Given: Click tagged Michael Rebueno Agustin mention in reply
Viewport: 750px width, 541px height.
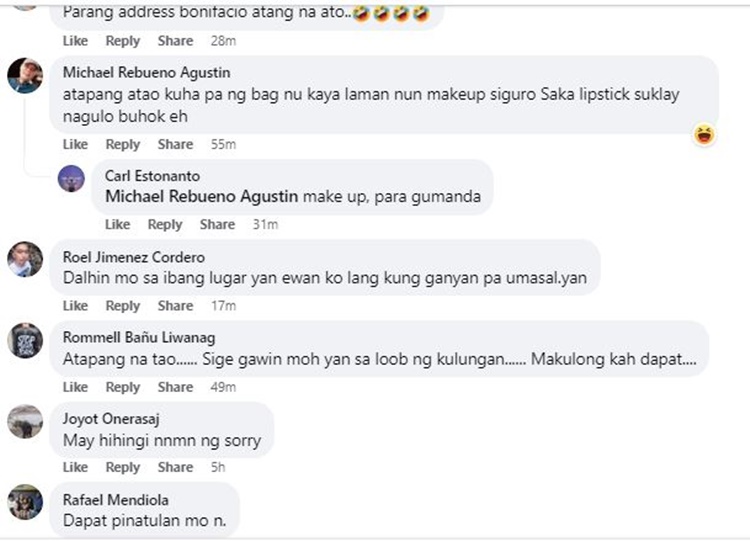Looking at the screenshot, I should pyautogui.click(x=201, y=196).
